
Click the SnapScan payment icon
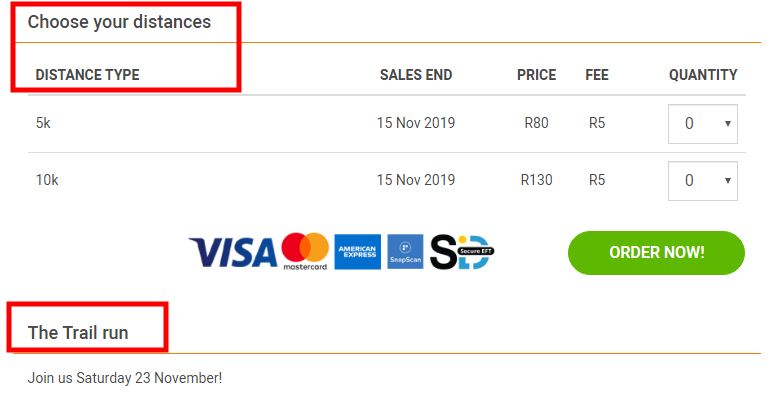[x=405, y=252]
